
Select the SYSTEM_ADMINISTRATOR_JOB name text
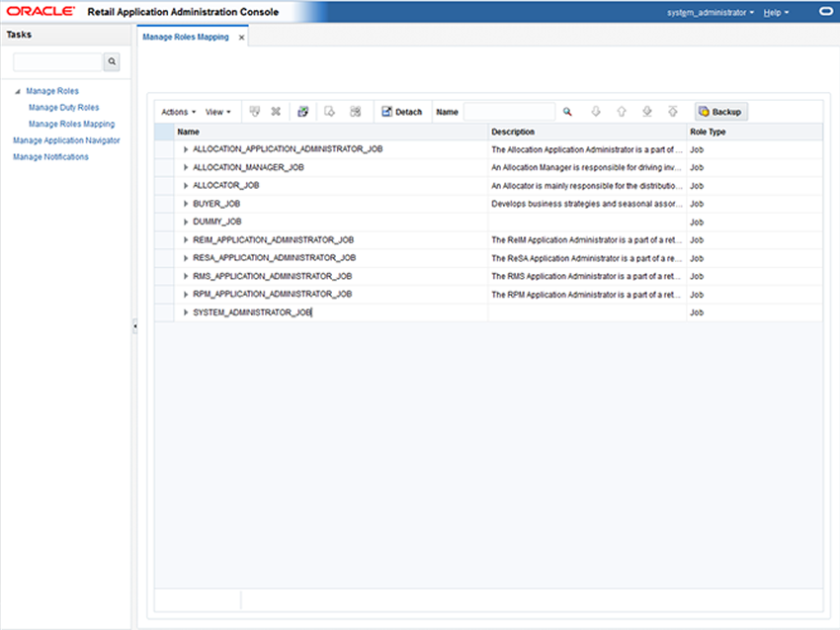click(252, 313)
